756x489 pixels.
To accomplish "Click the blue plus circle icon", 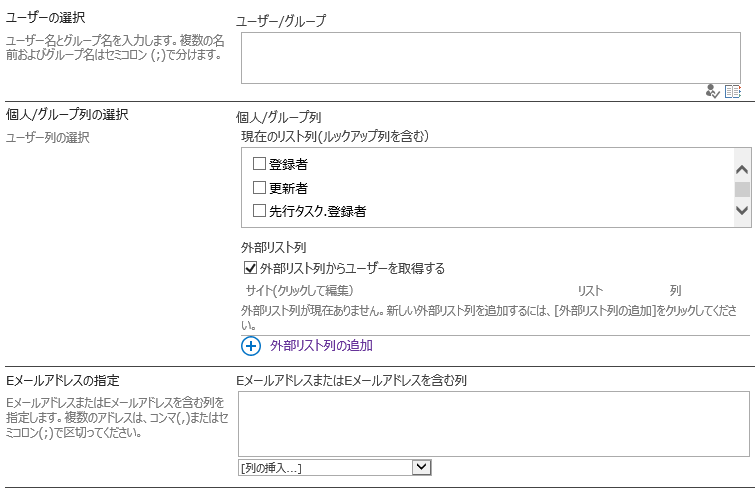I will point(251,346).
